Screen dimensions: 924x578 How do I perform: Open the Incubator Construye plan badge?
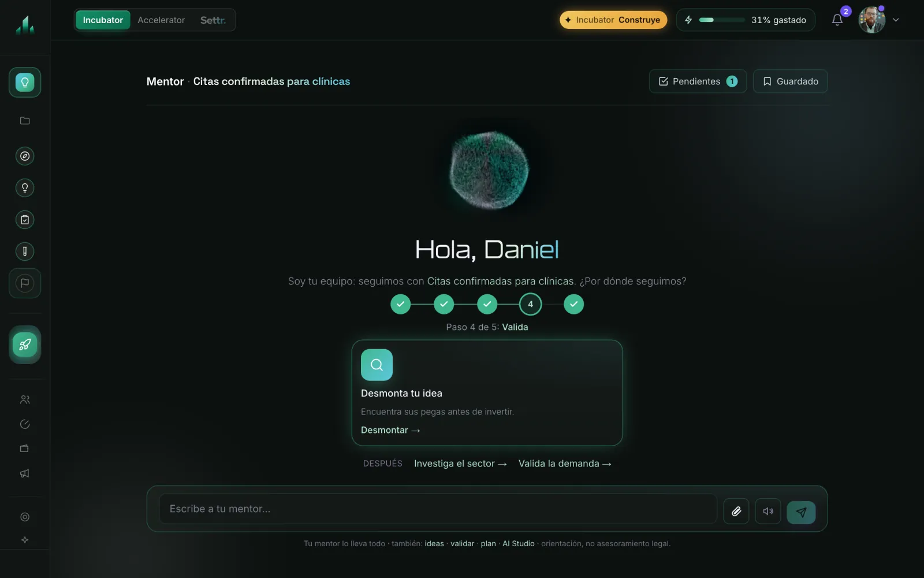(613, 20)
